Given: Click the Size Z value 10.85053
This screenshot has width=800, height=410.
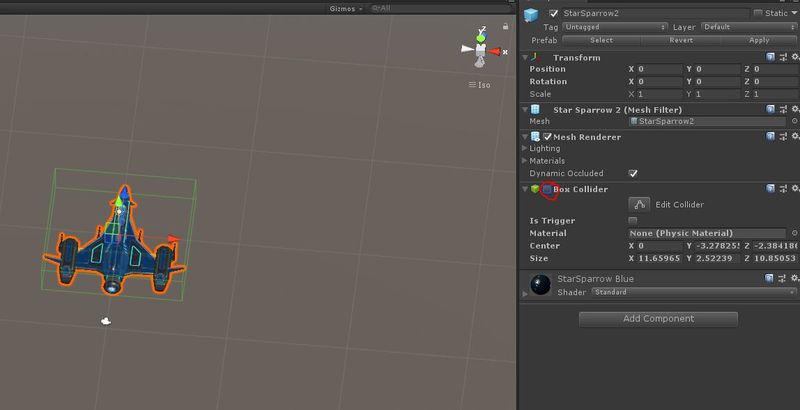Looking at the screenshot, I should click(x=776, y=259).
